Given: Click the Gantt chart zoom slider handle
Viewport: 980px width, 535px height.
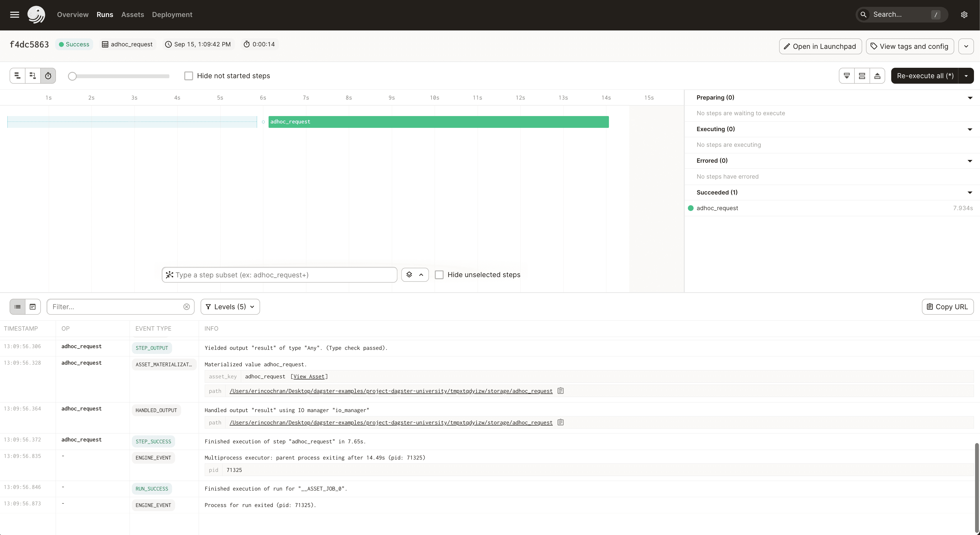Looking at the screenshot, I should click(72, 76).
